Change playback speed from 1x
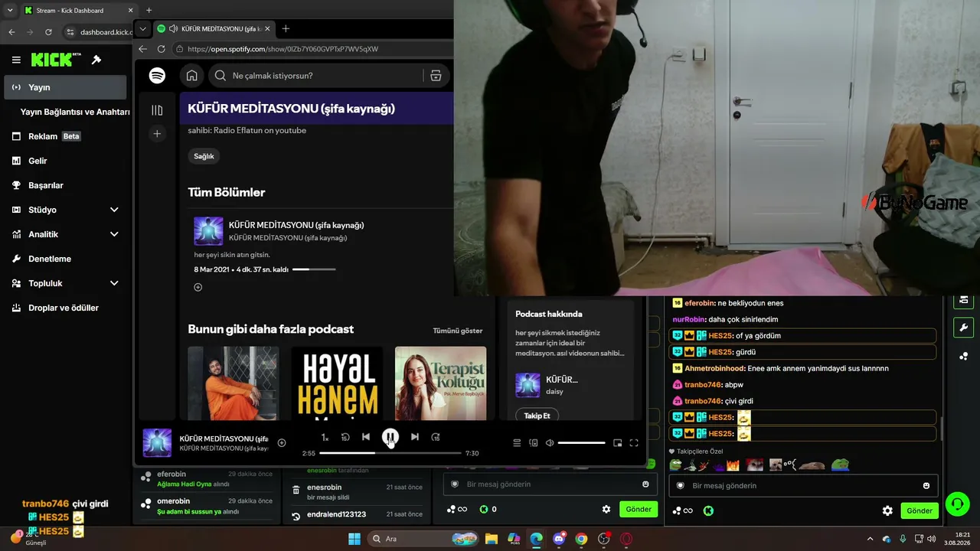The width and height of the screenshot is (980, 551). pyautogui.click(x=325, y=437)
